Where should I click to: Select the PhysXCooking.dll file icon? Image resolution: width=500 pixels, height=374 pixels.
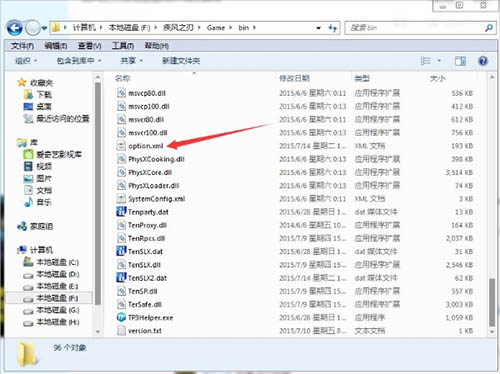click(121, 159)
